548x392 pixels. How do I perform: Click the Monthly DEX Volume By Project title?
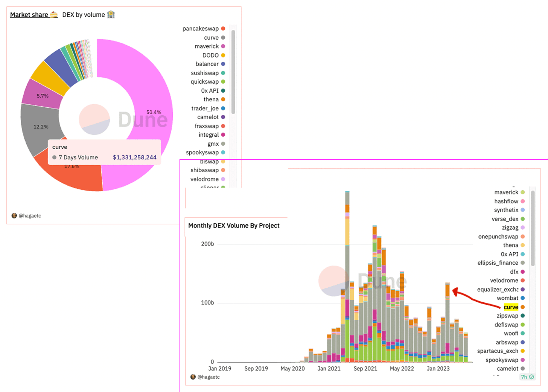click(234, 226)
